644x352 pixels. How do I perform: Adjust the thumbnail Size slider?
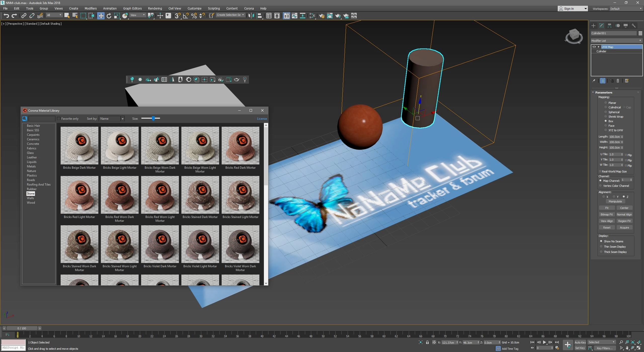coord(153,118)
